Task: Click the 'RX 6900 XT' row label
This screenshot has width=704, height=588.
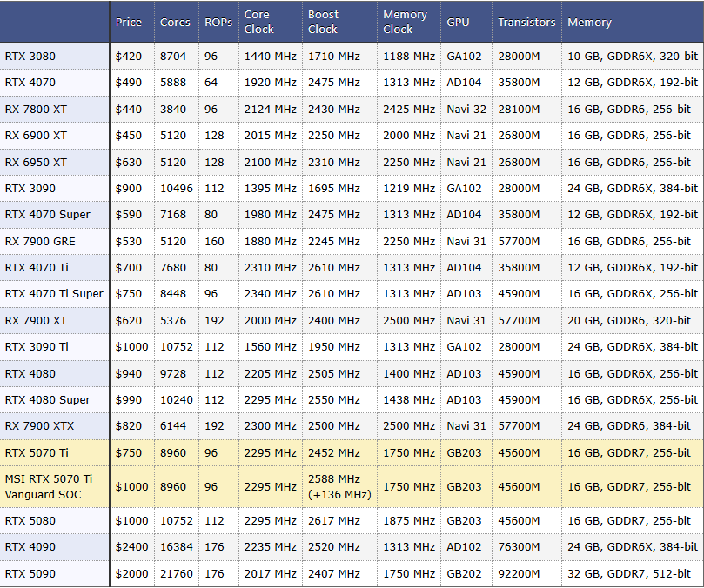Action: coord(36,135)
